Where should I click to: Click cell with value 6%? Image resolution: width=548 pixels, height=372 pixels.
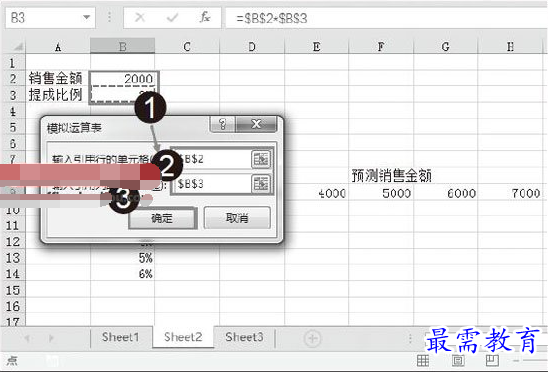pos(122,274)
